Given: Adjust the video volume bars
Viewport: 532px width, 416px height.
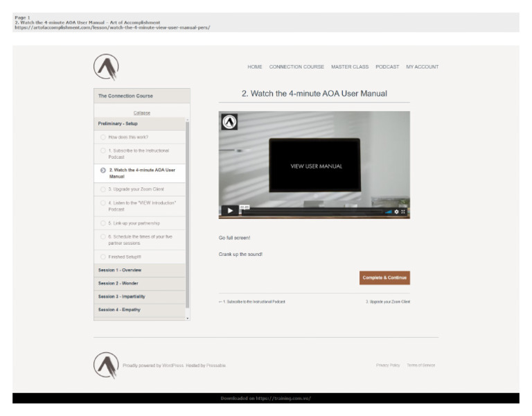Looking at the screenshot, I should pos(389,211).
